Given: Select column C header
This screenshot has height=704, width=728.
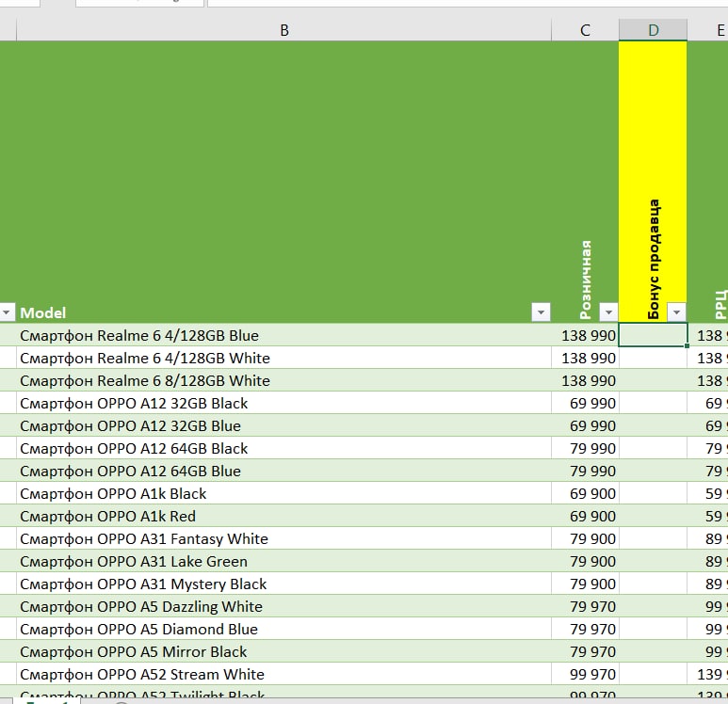Looking at the screenshot, I should pyautogui.click(x=585, y=30).
